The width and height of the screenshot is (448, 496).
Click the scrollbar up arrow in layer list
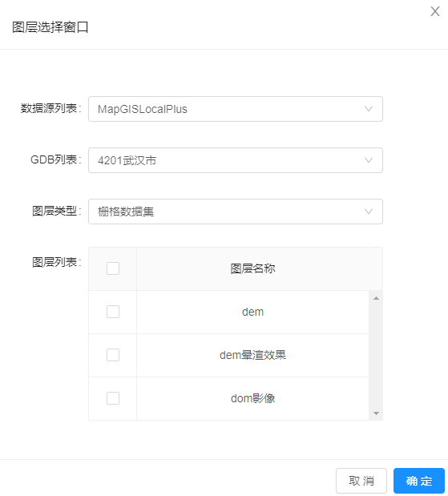pos(376,298)
